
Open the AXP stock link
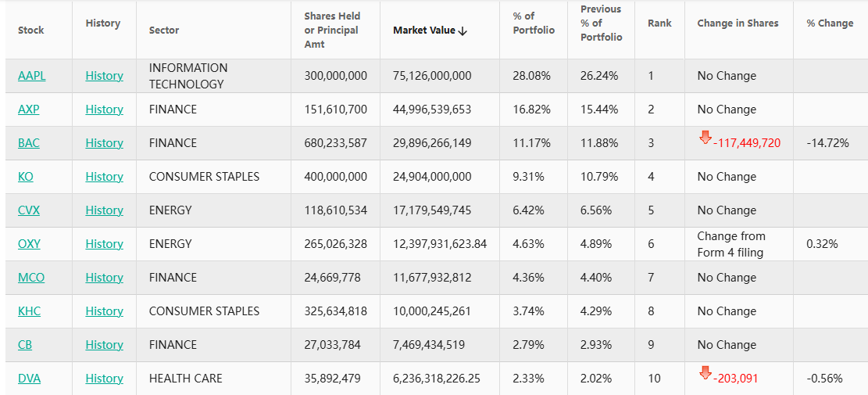click(x=29, y=110)
